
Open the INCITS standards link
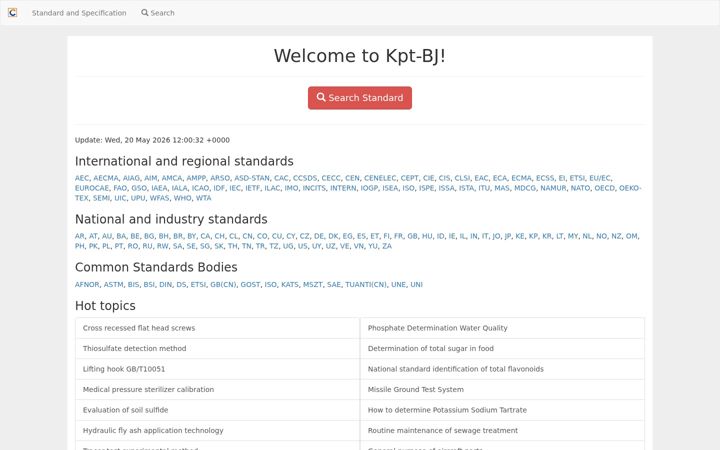tap(314, 188)
